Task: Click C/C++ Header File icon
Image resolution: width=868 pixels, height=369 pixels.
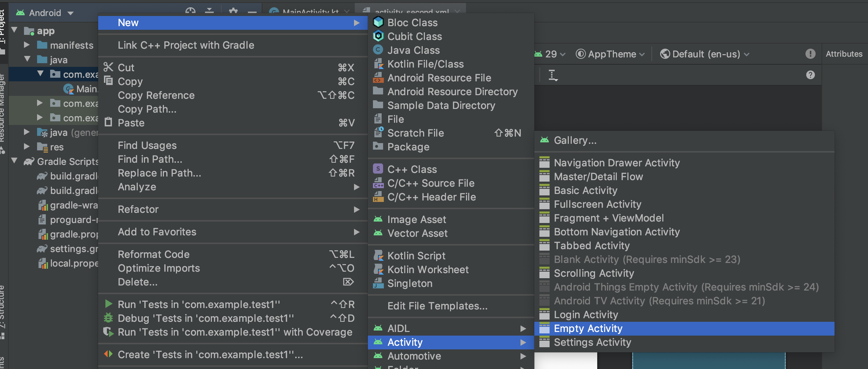Action: [x=378, y=197]
